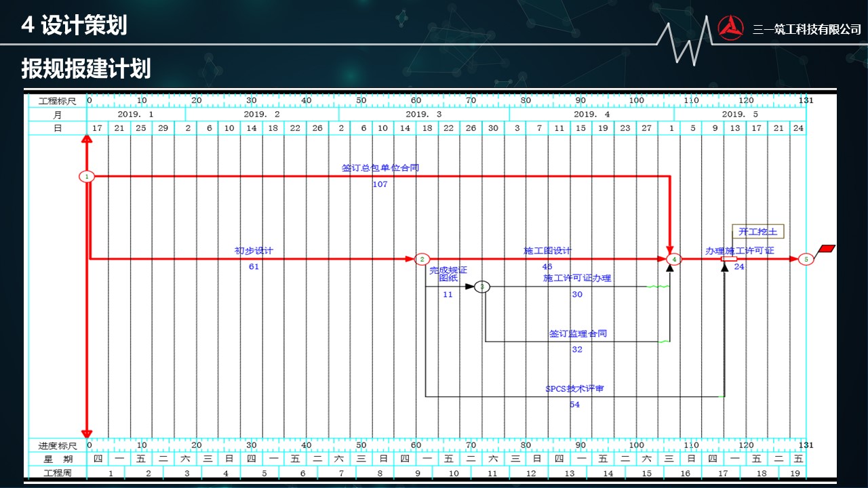The image size is (868, 488).
Task: Click duration value 107
Action: coord(380,184)
